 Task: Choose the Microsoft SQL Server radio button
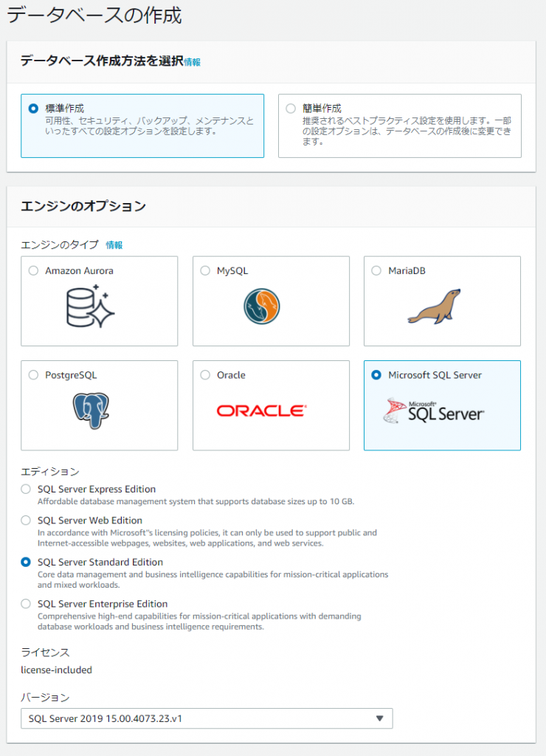[376, 374]
